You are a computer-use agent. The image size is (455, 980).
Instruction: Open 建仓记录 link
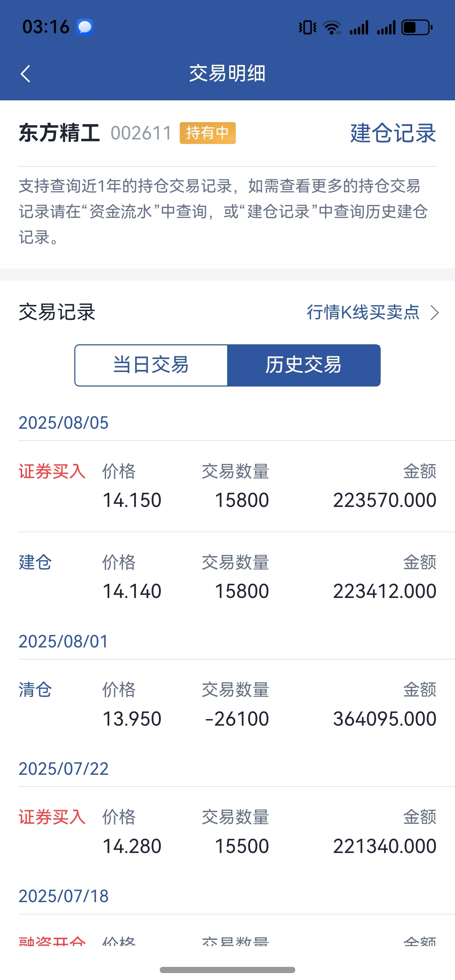(x=393, y=133)
